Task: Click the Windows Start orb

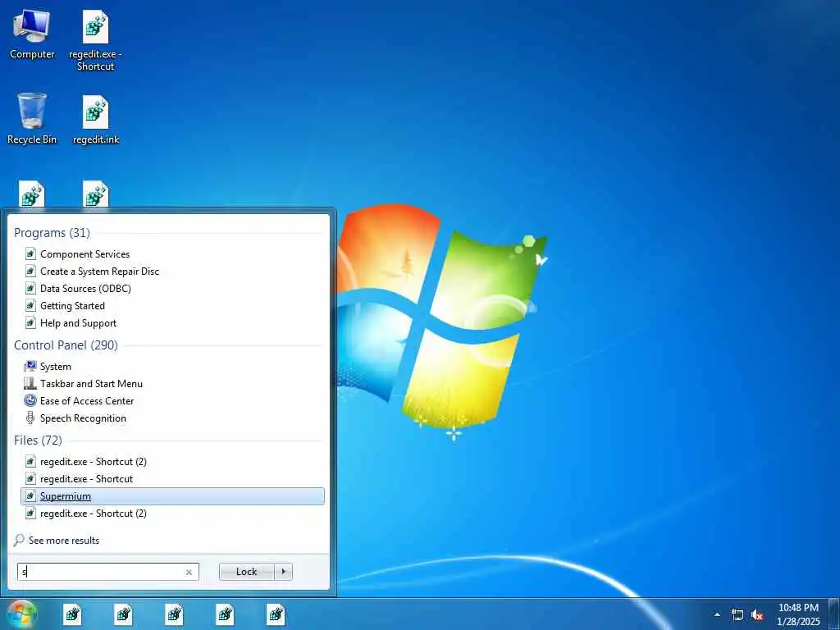Action: tap(22, 614)
